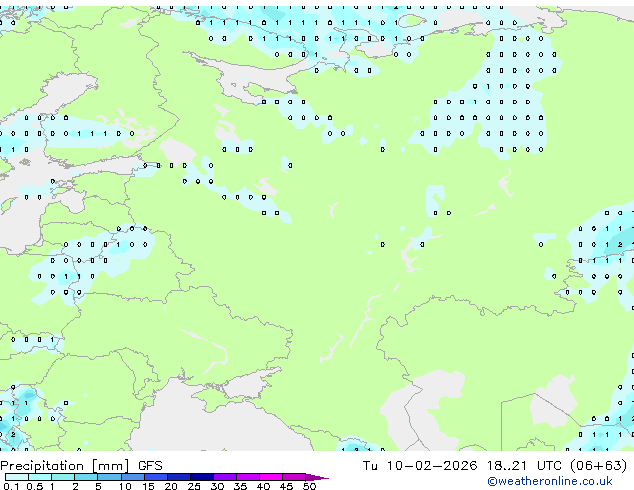Click the '35' legend scale label
This screenshot has width=634, height=490.
pyautogui.click(x=240, y=486)
